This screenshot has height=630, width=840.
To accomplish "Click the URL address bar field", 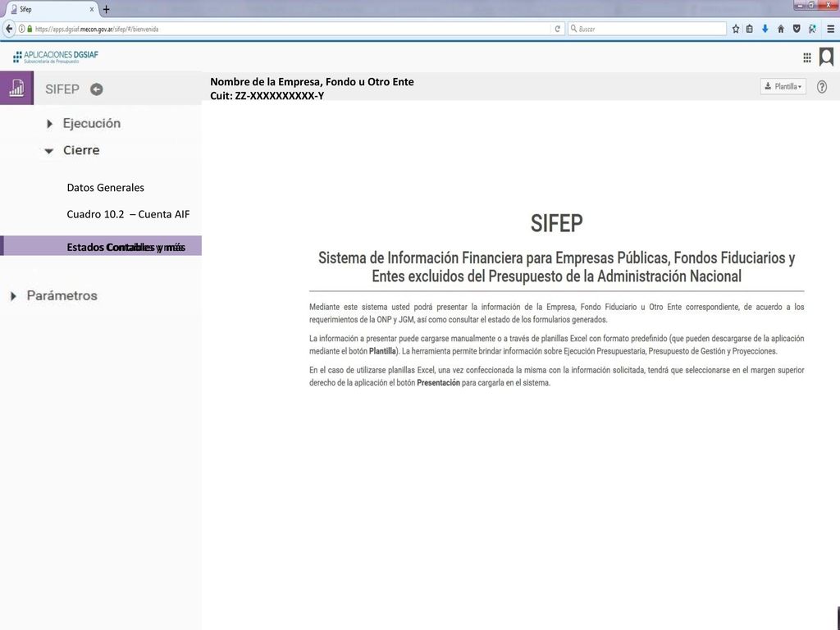I will point(290,29).
